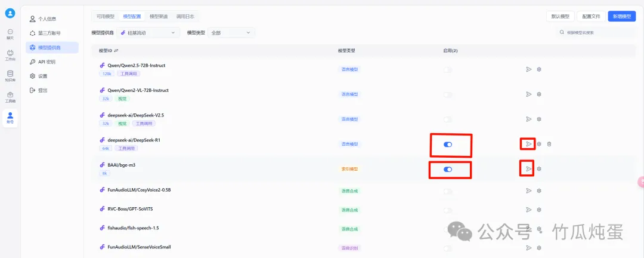The image size is (644, 258).
Task: Switch to the 可用模型 tab
Action: click(x=105, y=17)
